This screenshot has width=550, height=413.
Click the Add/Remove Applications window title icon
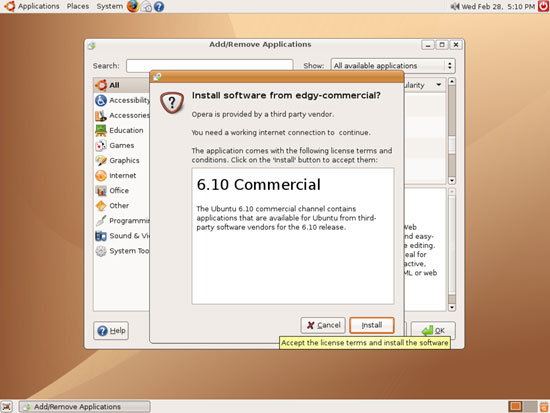point(92,46)
